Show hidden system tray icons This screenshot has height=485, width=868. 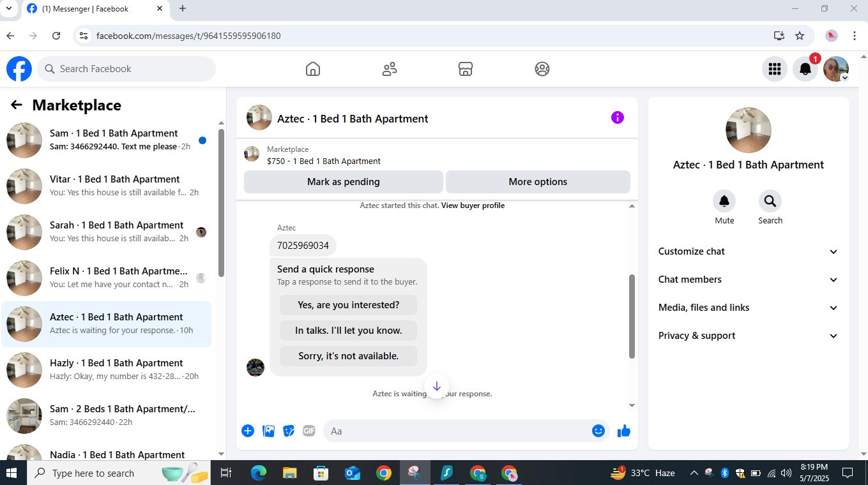coord(694,473)
